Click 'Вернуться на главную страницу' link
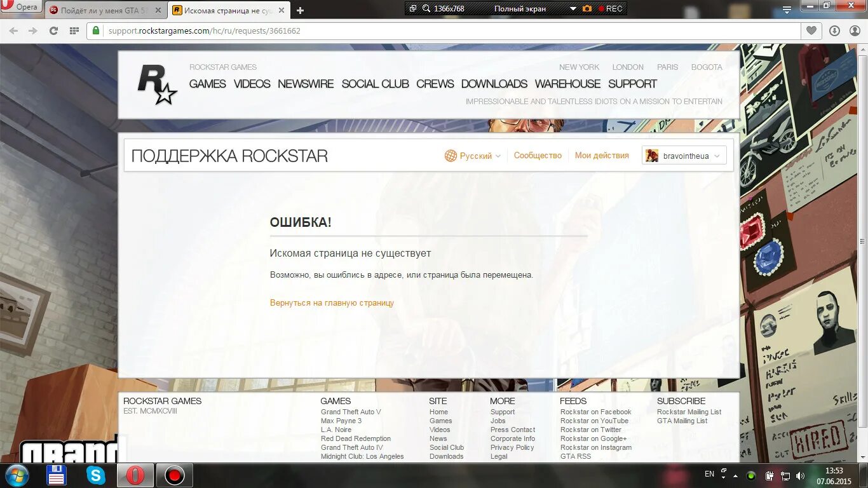The height and width of the screenshot is (488, 868). pos(332,303)
